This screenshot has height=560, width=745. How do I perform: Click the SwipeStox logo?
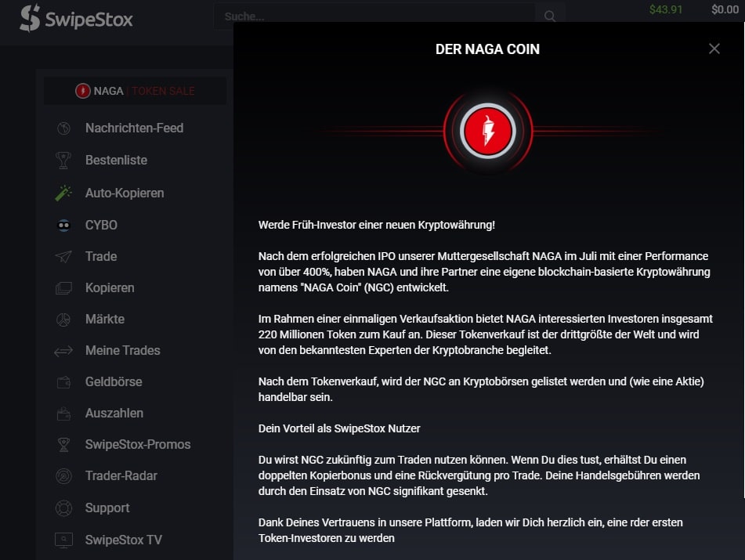[76, 19]
